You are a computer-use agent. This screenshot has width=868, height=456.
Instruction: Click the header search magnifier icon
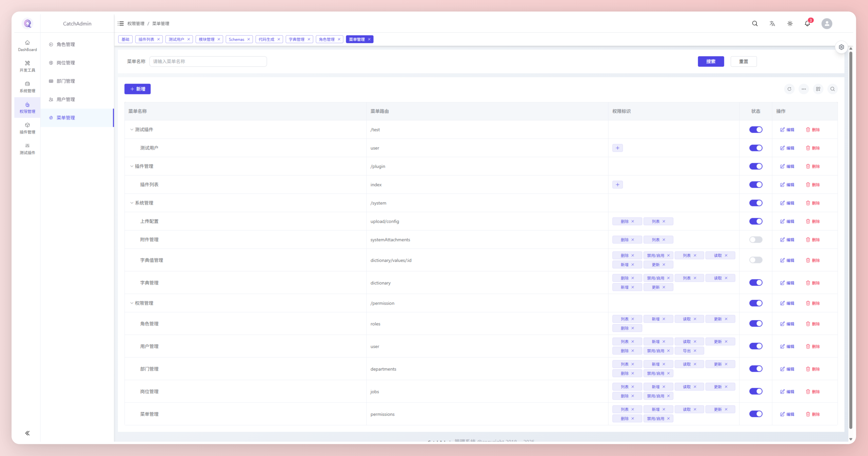pos(755,24)
